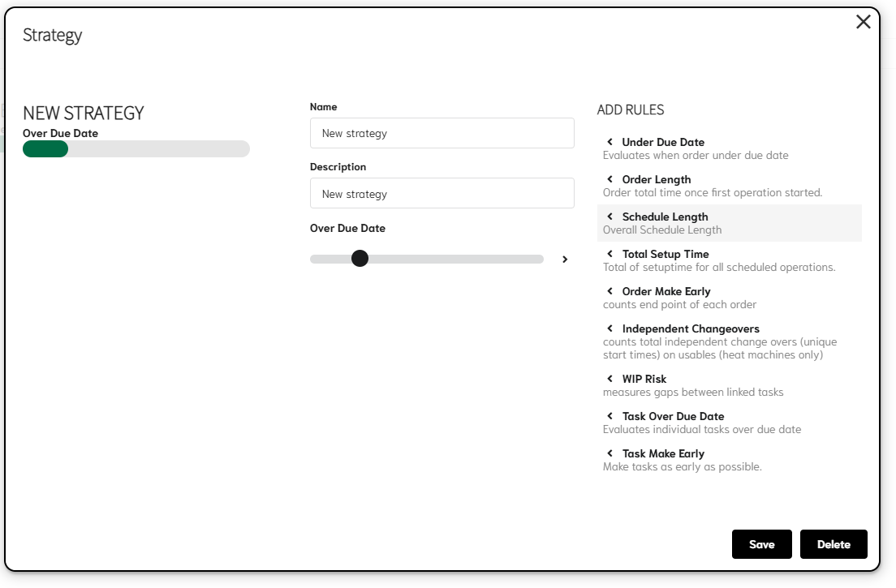Add Task Over Due Date via arrow
The image size is (896, 588).
click(x=610, y=416)
